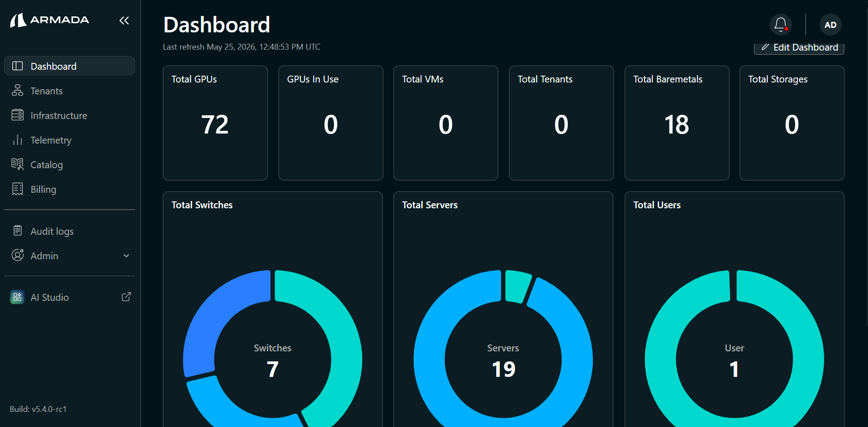This screenshot has height=427, width=868.
Task: Open the AD user avatar menu
Action: coord(830,25)
